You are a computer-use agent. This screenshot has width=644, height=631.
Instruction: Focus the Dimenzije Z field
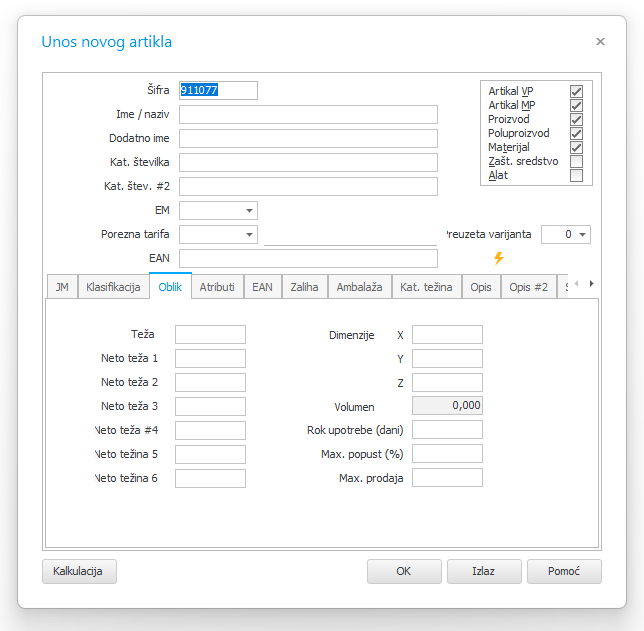tap(447, 382)
